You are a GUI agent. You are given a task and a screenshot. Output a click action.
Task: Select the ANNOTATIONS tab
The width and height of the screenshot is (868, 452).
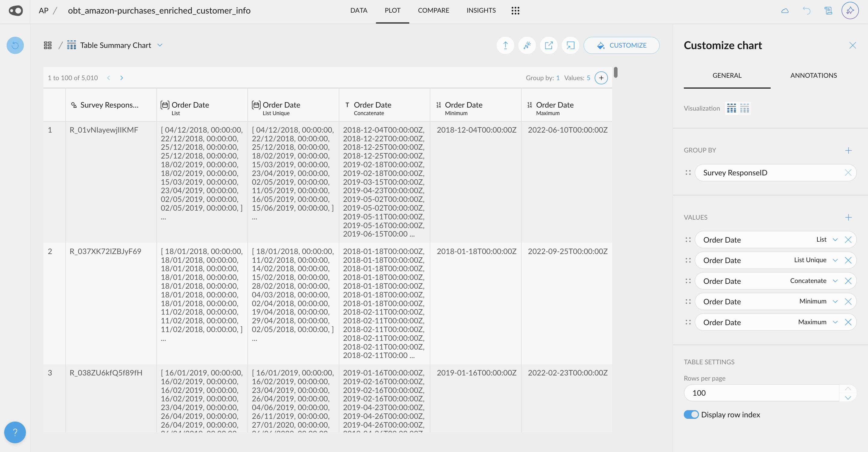[x=813, y=75]
